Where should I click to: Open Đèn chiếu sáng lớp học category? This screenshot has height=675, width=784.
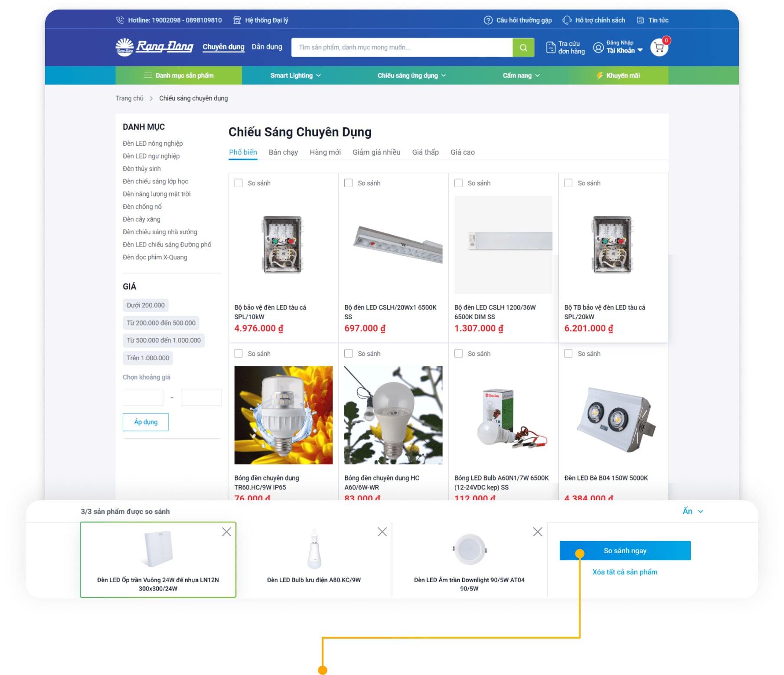click(x=155, y=181)
